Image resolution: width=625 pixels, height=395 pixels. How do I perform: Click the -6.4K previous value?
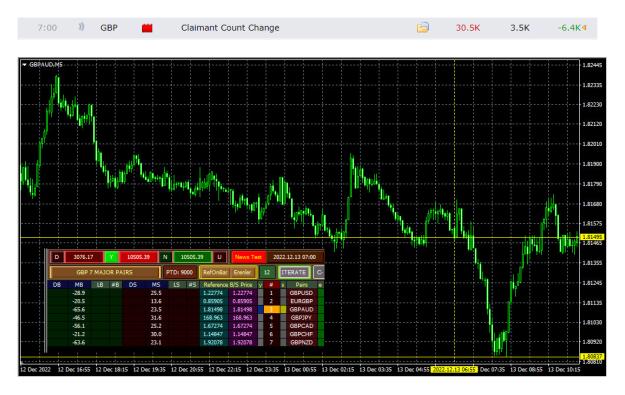click(x=569, y=28)
